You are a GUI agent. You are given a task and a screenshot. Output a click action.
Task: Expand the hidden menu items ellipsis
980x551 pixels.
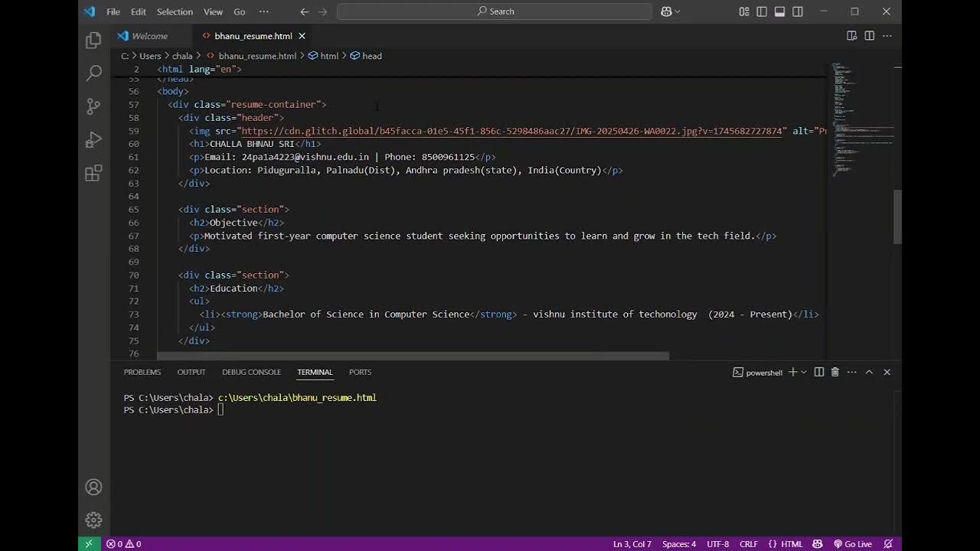(x=264, y=11)
